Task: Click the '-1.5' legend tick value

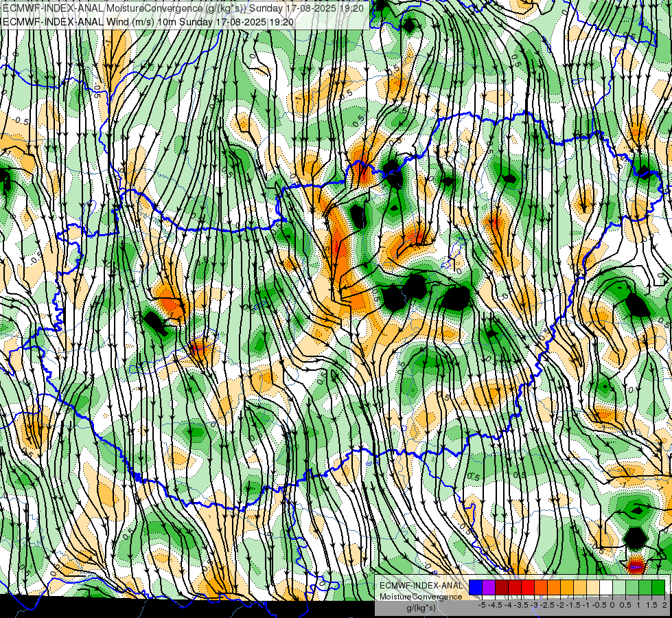Action: (x=573, y=605)
